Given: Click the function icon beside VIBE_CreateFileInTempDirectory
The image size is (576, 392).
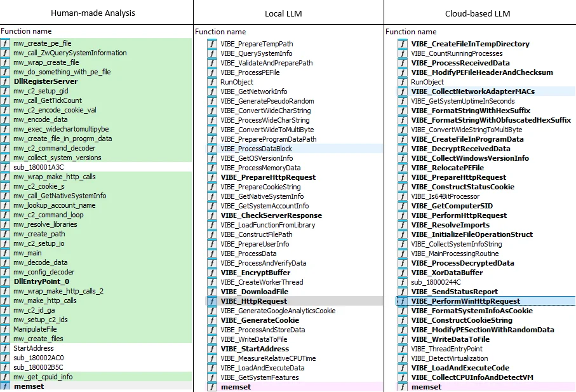Looking at the screenshot, I should tap(403, 44).
